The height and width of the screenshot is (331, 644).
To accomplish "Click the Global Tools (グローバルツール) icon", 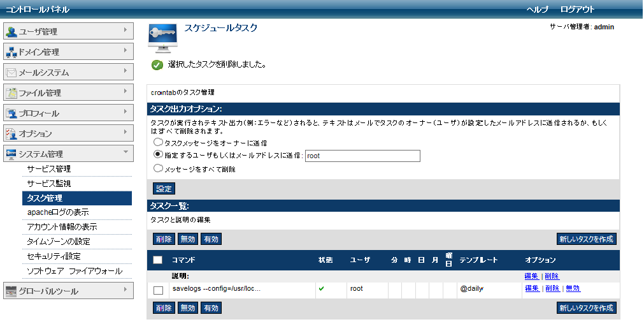I will [11, 291].
